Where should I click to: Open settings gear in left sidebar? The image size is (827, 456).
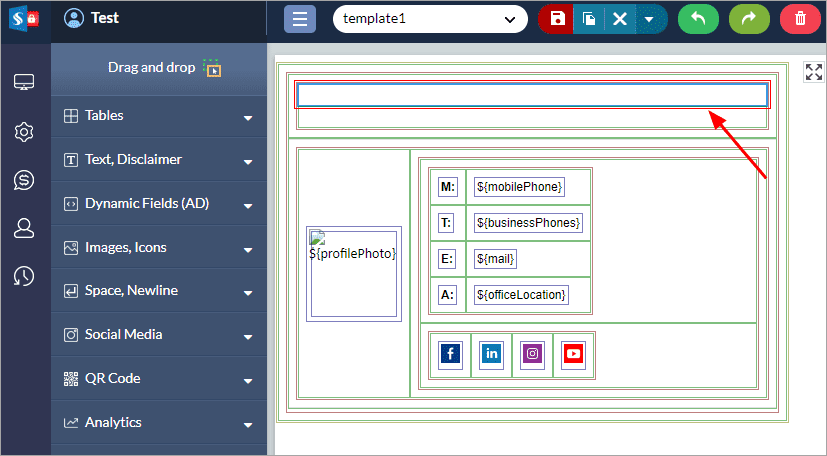pos(25,132)
